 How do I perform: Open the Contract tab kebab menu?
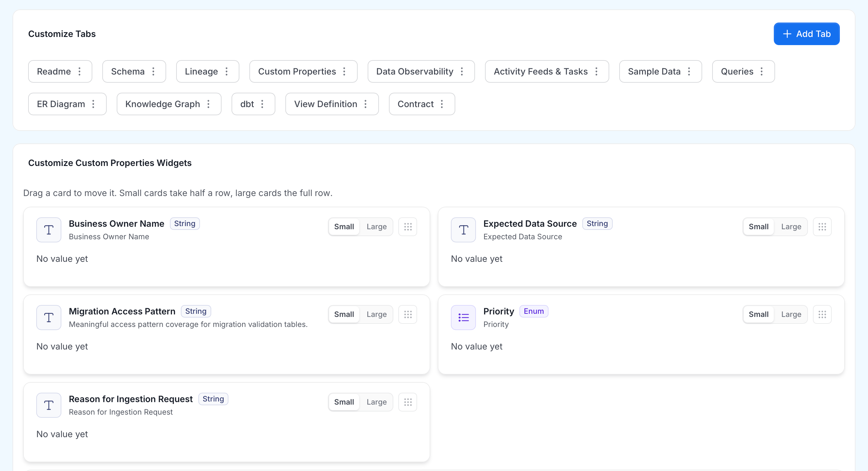click(x=442, y=104)
